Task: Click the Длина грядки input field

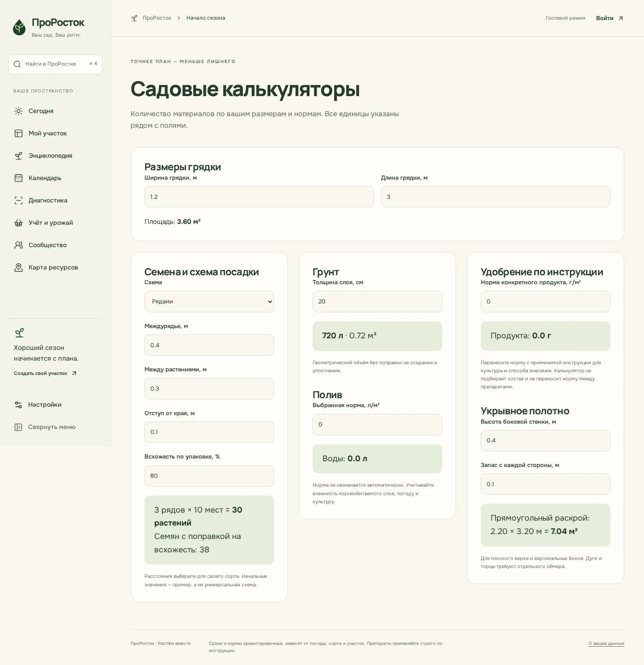Action: click(x=496, y=197)
